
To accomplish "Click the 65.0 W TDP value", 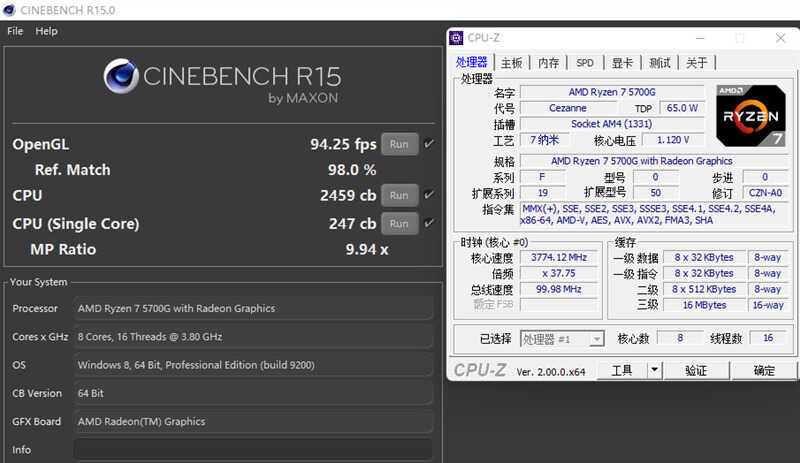I will coord(682,108).
